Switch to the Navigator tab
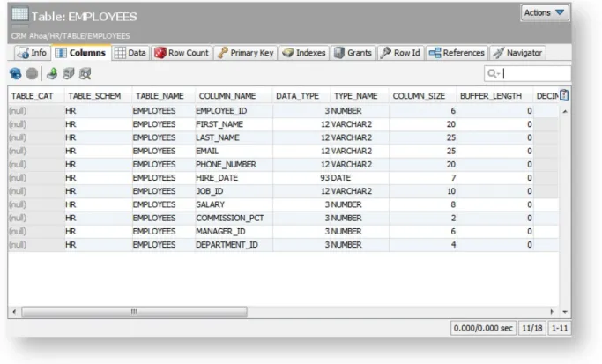 click(x=517, y=53)
